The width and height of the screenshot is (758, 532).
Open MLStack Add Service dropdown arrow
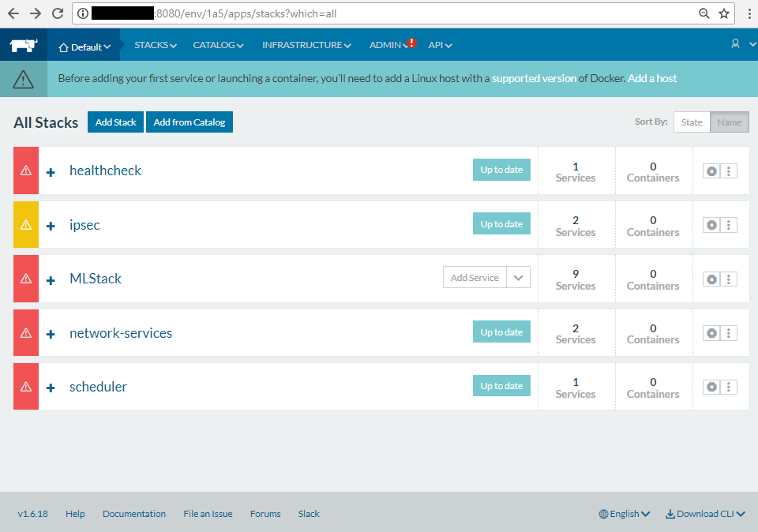pyautogui.click(x=518, y=277)
